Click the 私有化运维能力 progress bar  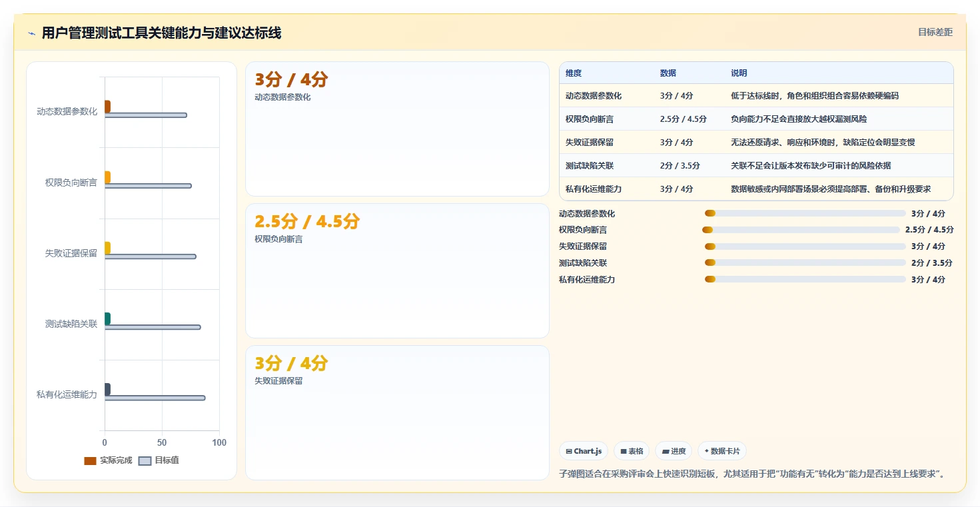[x=805, y=280]
